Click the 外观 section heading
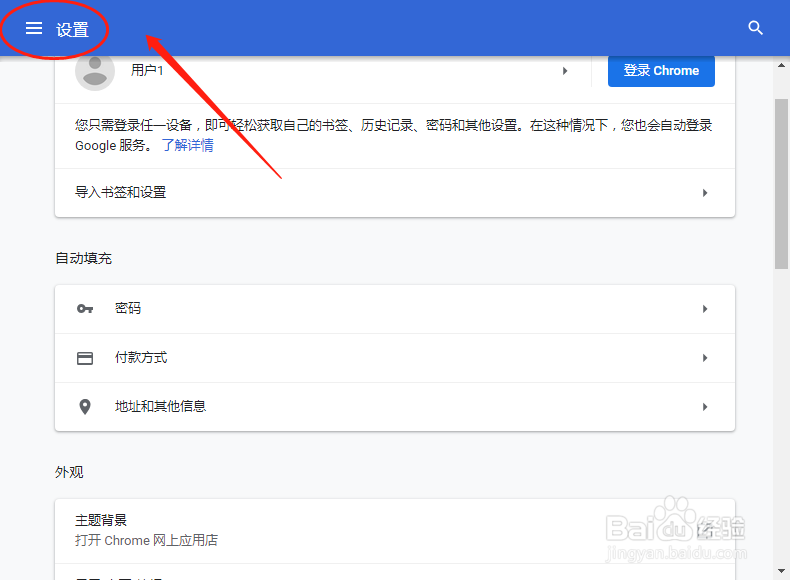 pos(69,472)
